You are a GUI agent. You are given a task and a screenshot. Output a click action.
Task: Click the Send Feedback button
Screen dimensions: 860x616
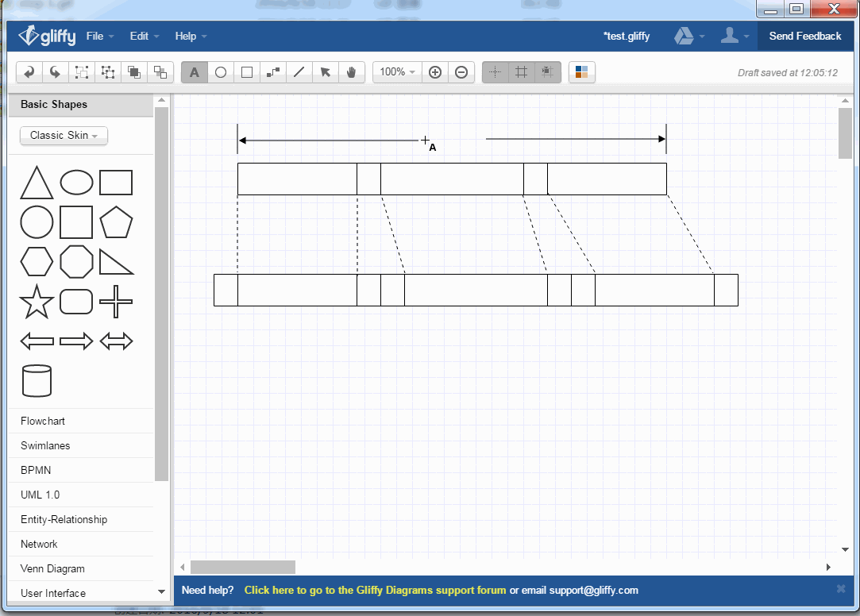[x=804, y=36]
